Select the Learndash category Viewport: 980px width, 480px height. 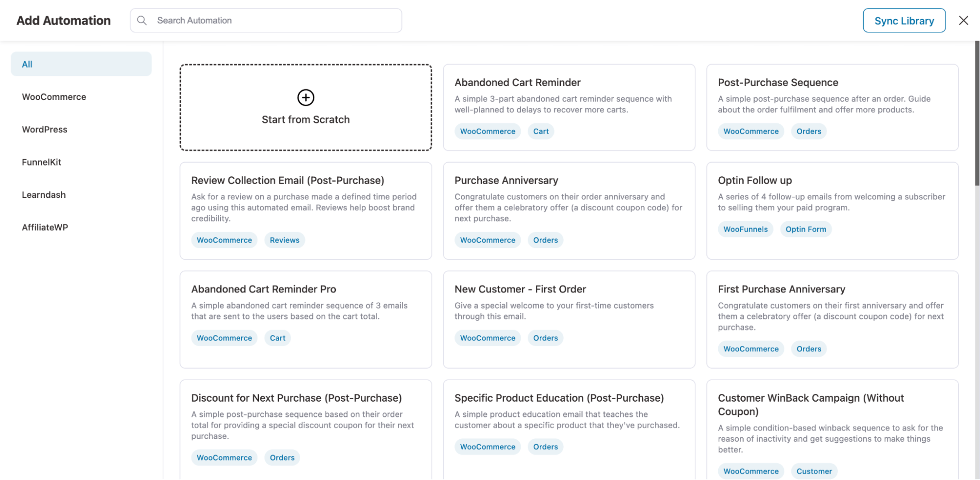[x=44, y=194]
